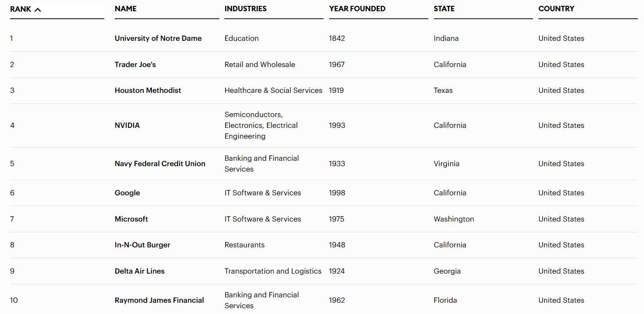Click Washington in the State column
The image size is (644, 314).
pyautogui.click(x=454, y=219)
